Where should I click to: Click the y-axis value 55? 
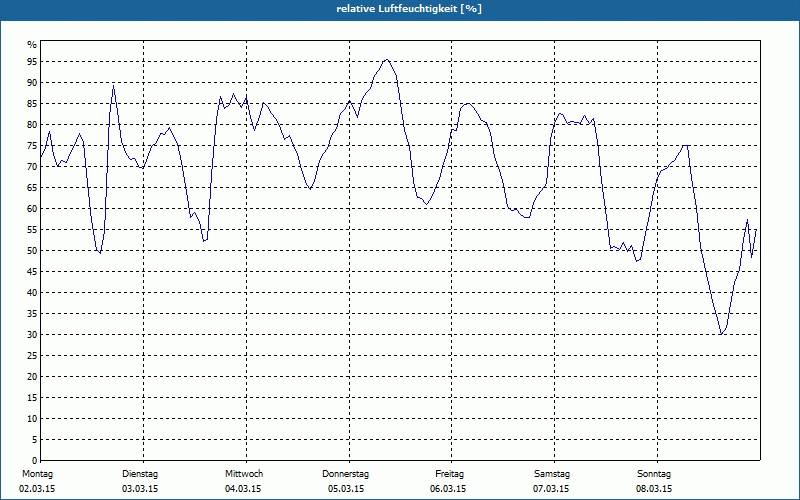click(x=32, y=230)
